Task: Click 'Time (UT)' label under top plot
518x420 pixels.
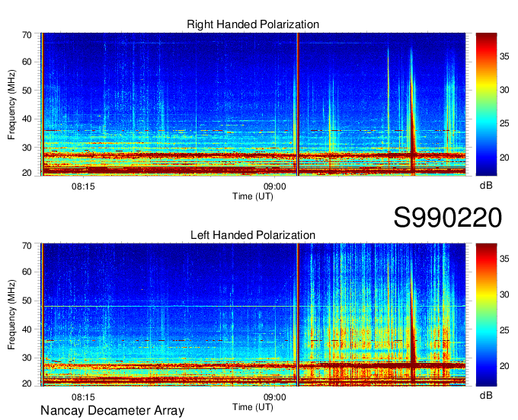Action: 253,196
